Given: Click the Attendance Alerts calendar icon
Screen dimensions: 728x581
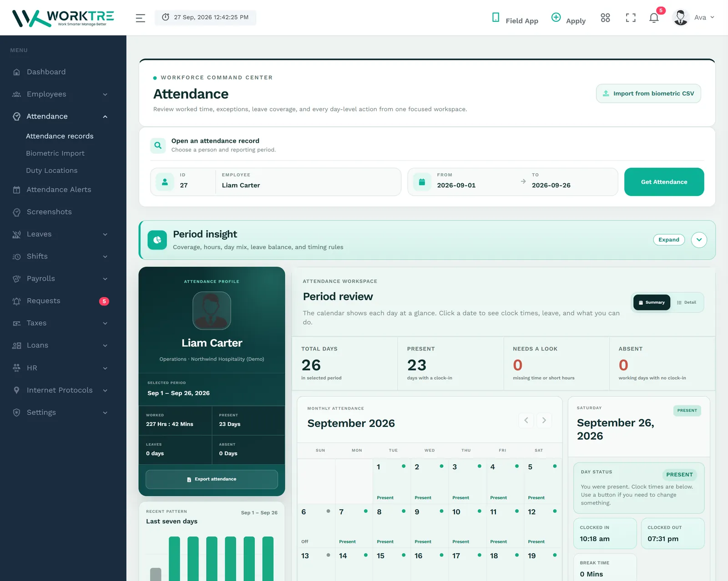Looking at the screenshot, I should coord(17,190).
